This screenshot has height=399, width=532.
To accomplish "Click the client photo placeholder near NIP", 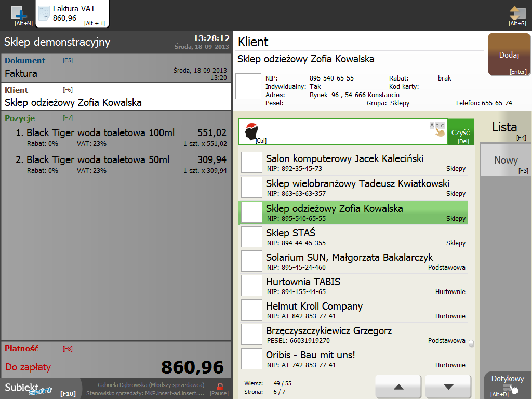I will (248, 86).
